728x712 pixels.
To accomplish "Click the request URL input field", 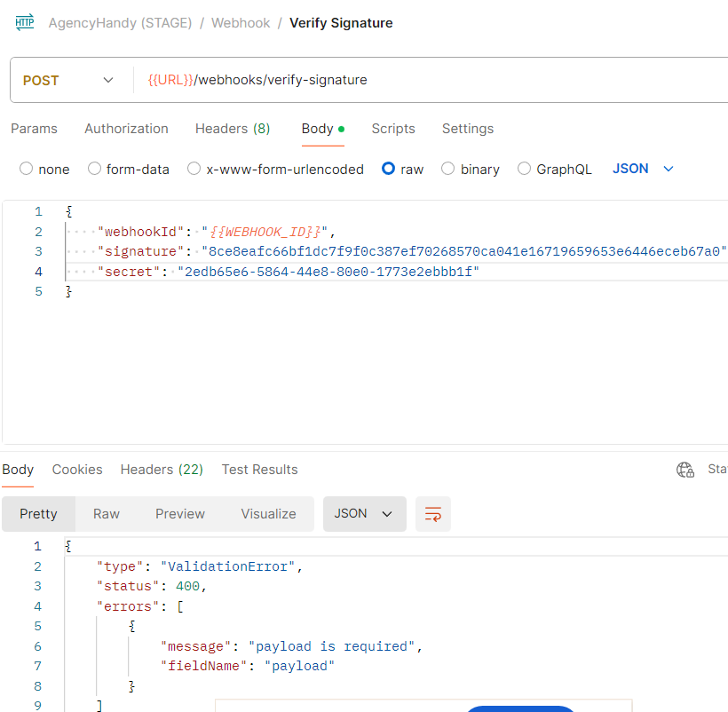I will (x=426, y=80).
